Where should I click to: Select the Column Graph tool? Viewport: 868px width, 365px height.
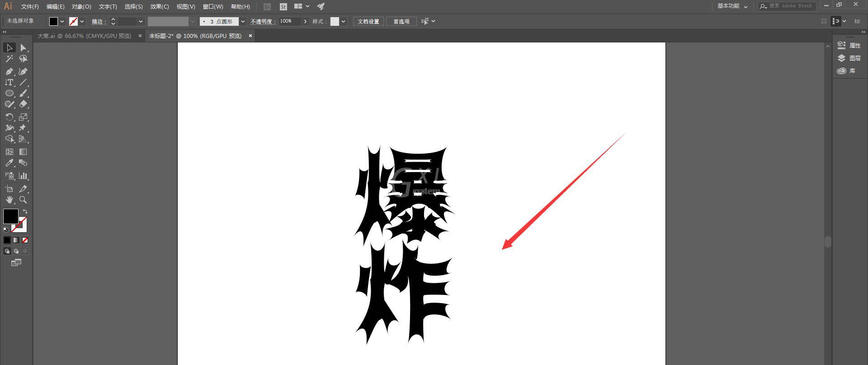pos(23,176)
